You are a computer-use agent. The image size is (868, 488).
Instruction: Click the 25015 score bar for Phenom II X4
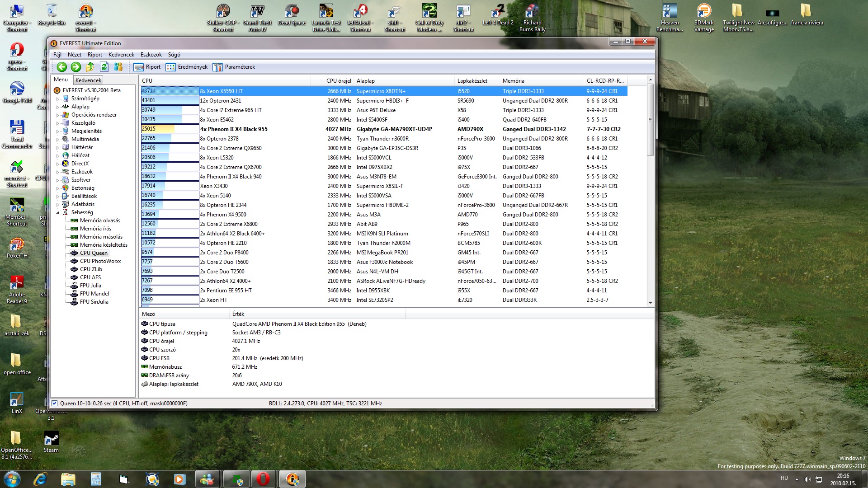170,129
